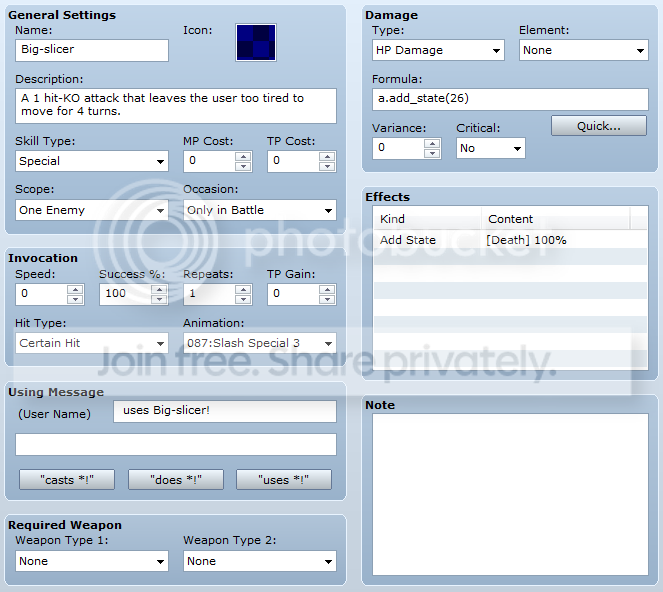Click the Description text box
This screenshot has width=663, height=592.
coord(176,106)
